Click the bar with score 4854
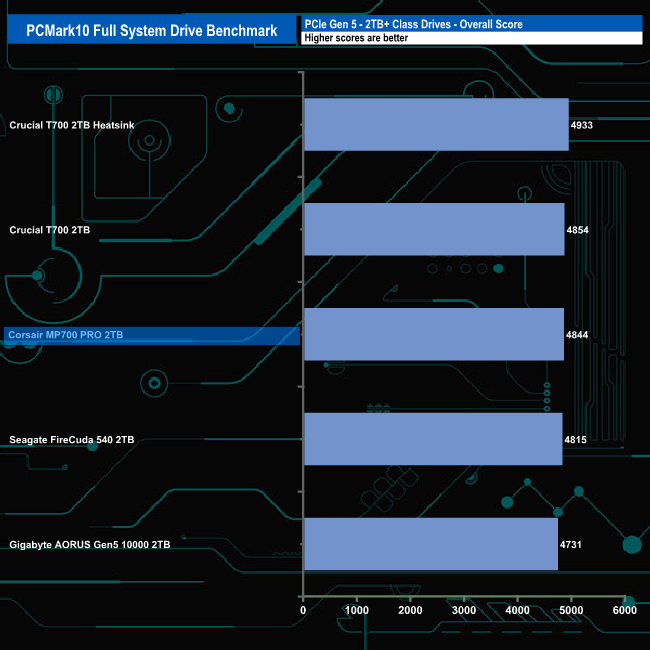Viewport: 650px width, 650px height. pos(434,229)
